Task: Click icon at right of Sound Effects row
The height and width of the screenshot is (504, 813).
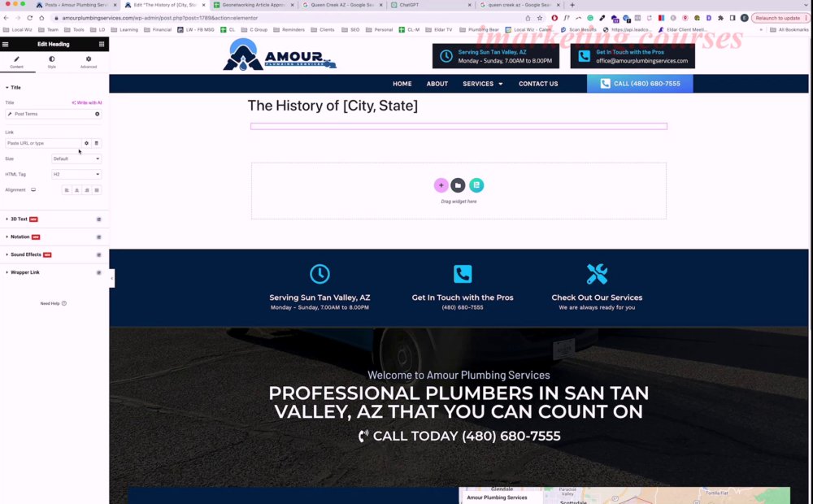Action: click(98, 254)
